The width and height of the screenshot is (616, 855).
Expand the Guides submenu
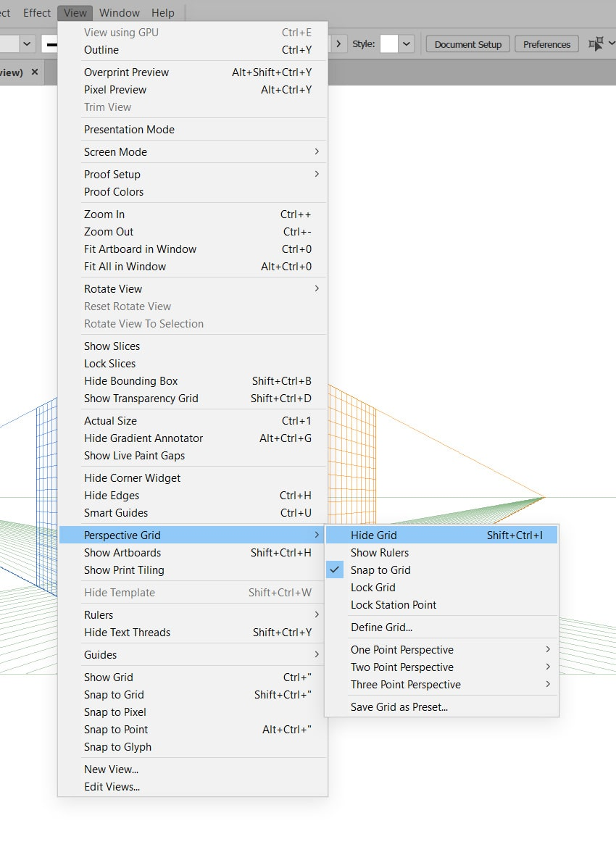(193, 654)
